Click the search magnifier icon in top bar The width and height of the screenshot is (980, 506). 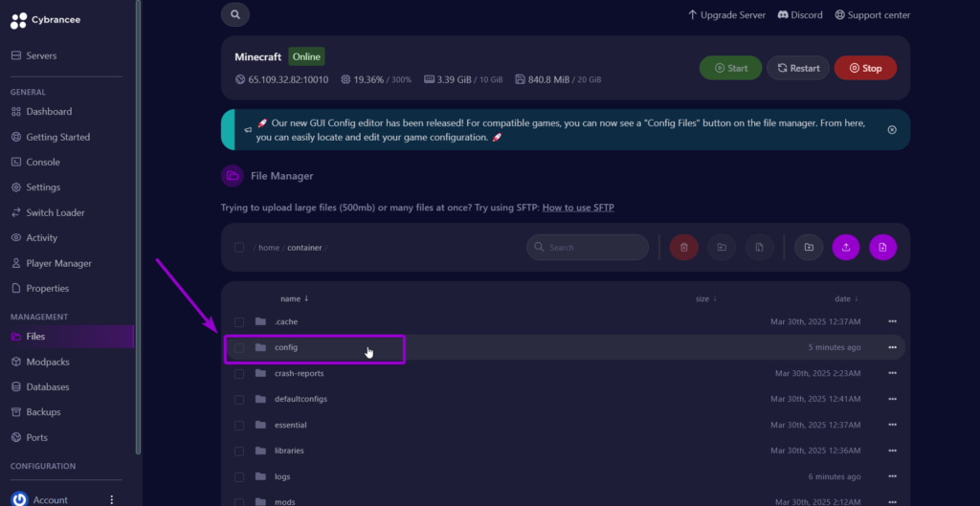(x=235, y=14)
